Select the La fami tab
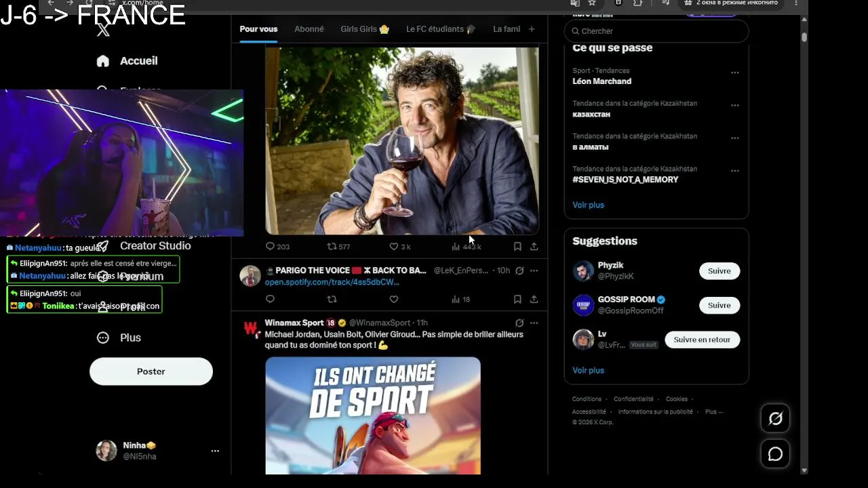This screenshot has width=868, height=488. pos(507,29)
